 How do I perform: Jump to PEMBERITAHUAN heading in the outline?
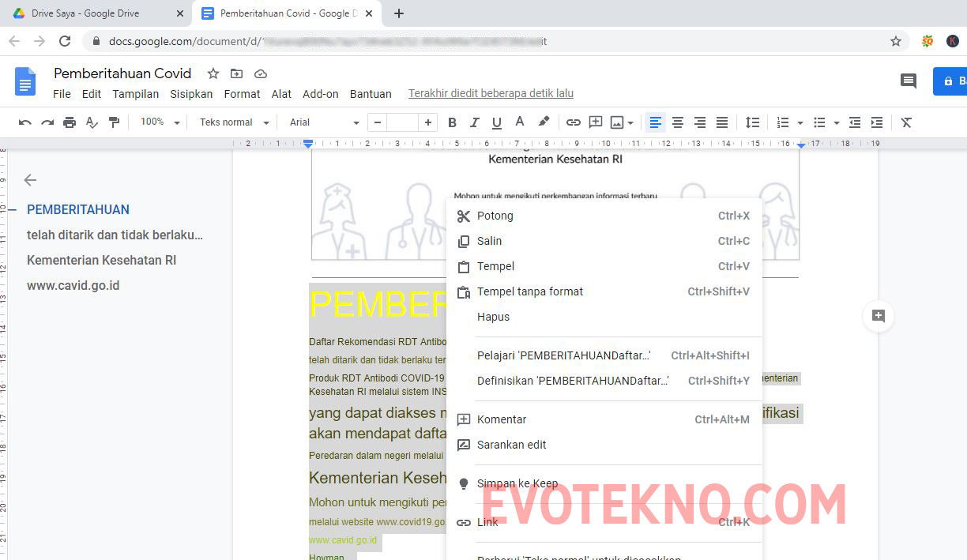(78, 210)
